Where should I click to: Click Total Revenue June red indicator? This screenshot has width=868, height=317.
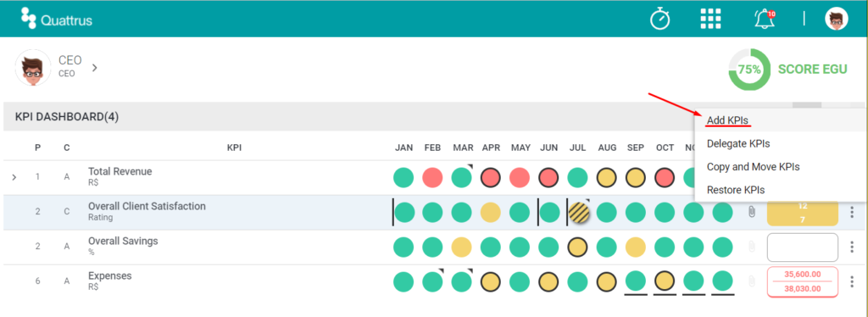(548, 178)
